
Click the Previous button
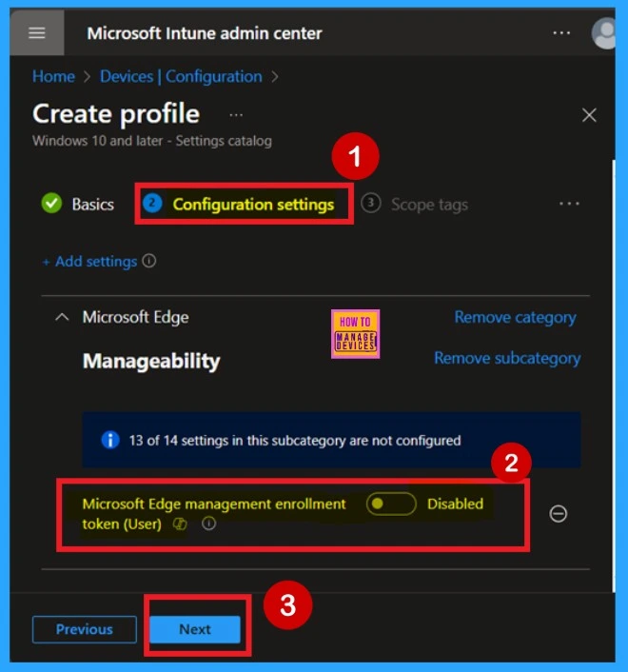tap(85, 629)
